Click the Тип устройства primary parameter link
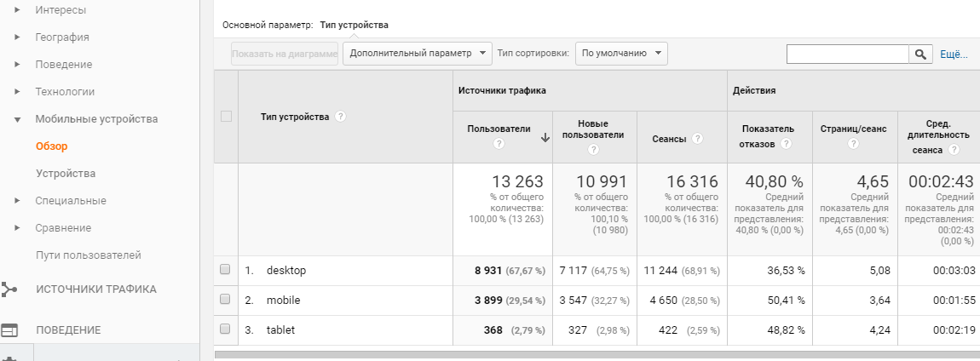The width and height of the screenshot is (980, 361). (x=354, y=25)
